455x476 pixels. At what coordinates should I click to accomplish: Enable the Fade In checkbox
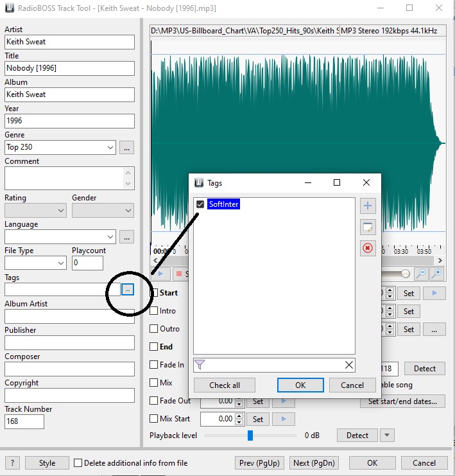[154, 365]
